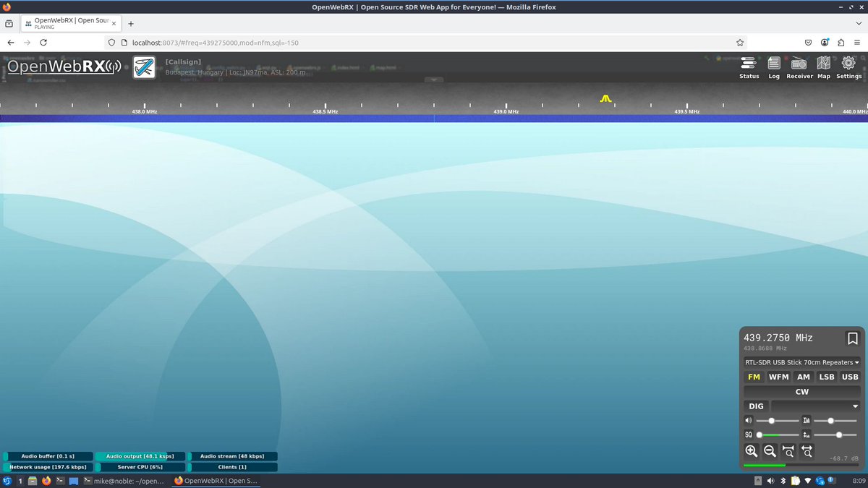The image size is (868, 488).
Task: Open the Pocket icon in Firefox toolbar
Action: [809, 43]
